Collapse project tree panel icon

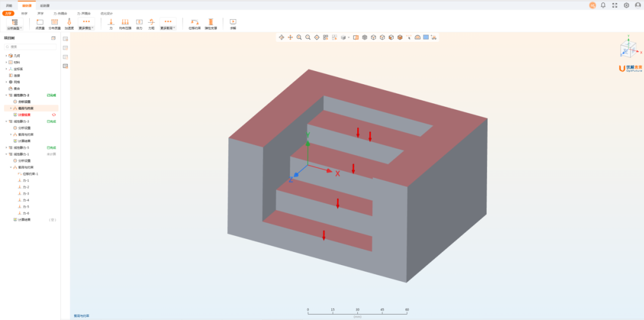click(x=54, y=38)
